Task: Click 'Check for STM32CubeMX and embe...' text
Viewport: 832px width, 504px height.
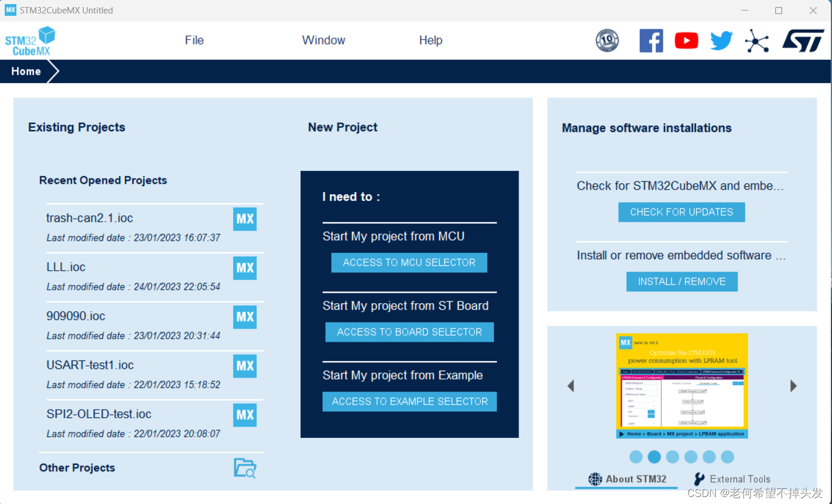Action: coord(680,186)
